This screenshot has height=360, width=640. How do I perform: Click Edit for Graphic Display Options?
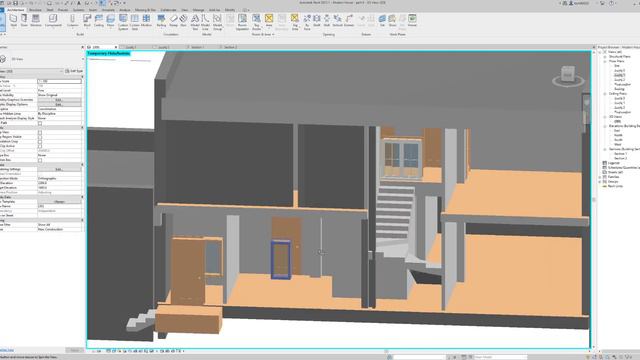[x=59, y=104]
